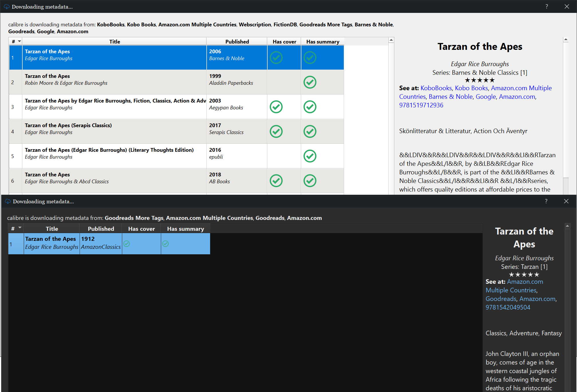Viewport: 577px width, 392px height.
Task: Sort by Has summary in dark table
Action: click(185, 229)
